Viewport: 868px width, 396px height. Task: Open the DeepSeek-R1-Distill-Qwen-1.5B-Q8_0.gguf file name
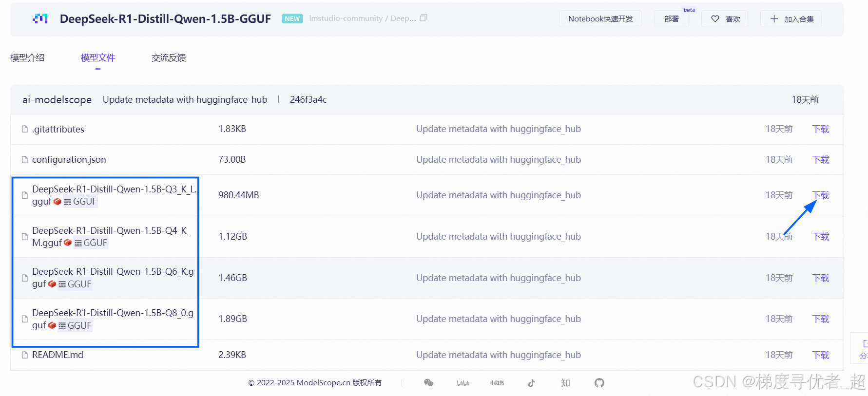click(113, 319)
